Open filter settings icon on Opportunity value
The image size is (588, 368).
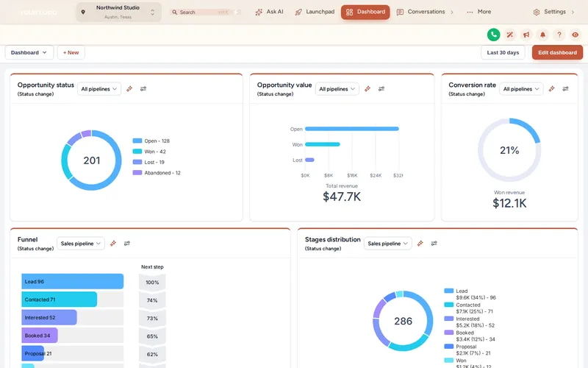(381, 89)
